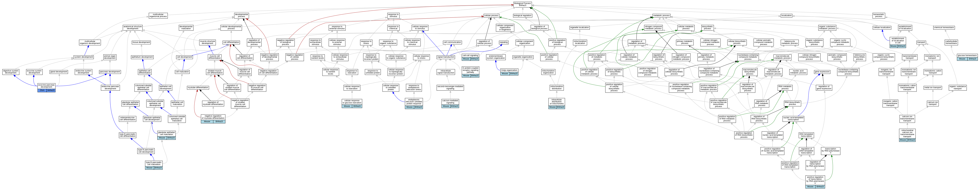Select the 'carbohydrate homeostasis' node
This screenshot has width=980, height=190.
point(951,42)
